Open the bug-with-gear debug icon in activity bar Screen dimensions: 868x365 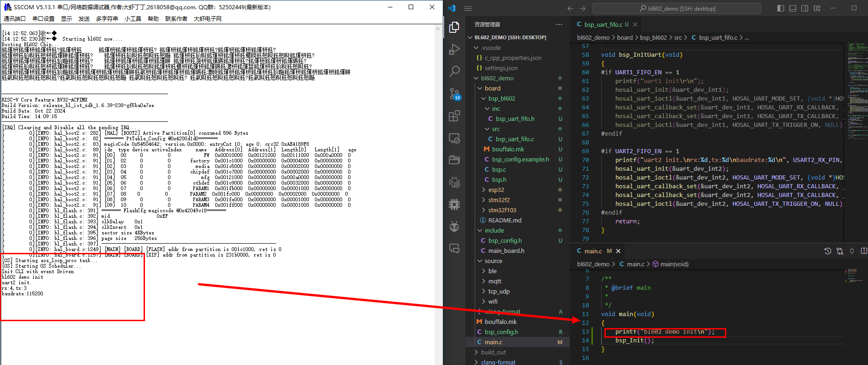point(454,182)
